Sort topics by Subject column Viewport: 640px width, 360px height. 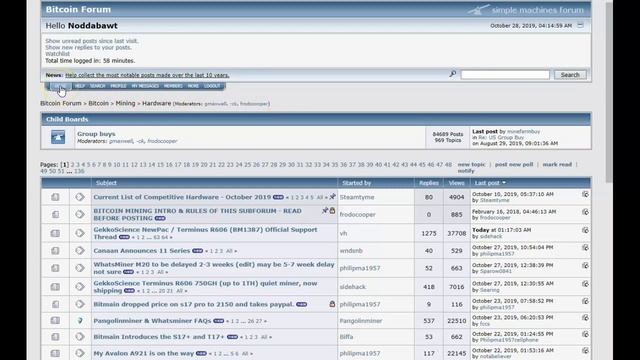tap(106, 183)
